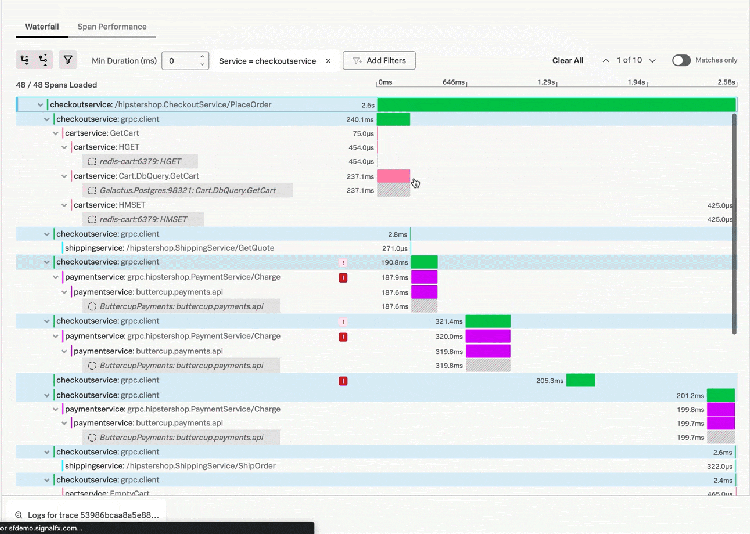Switch to the Span Performance tab
This screenshot has width=750, height=534.
[112, 27]
